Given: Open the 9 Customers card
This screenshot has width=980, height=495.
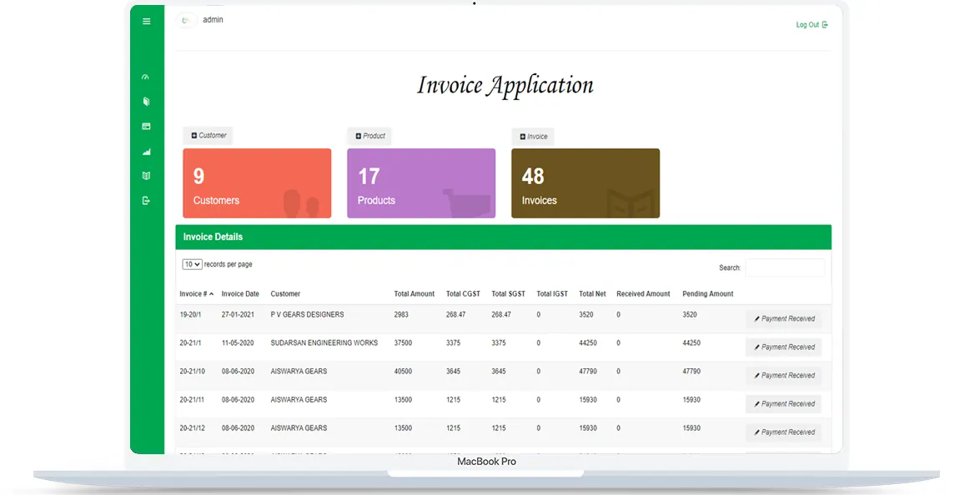Looking at the screenshot, I should (x=257, y=182).
